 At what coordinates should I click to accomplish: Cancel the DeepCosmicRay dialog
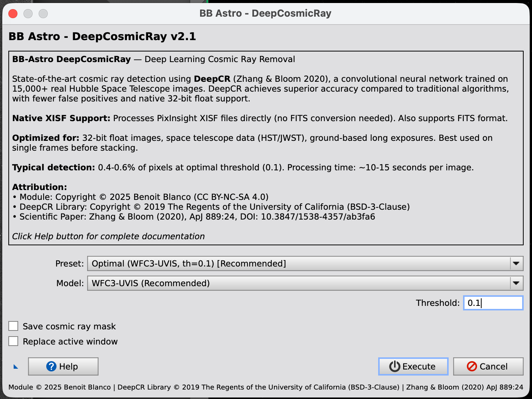pos(488,366)
